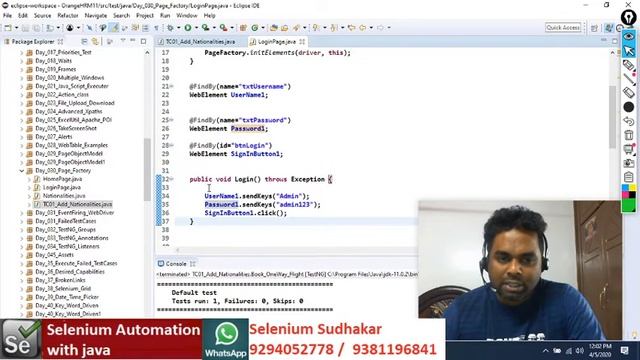Click the Open Type toolbar icon
The height and width of the screenshot is (360, 640).
(x=274, y=28)
